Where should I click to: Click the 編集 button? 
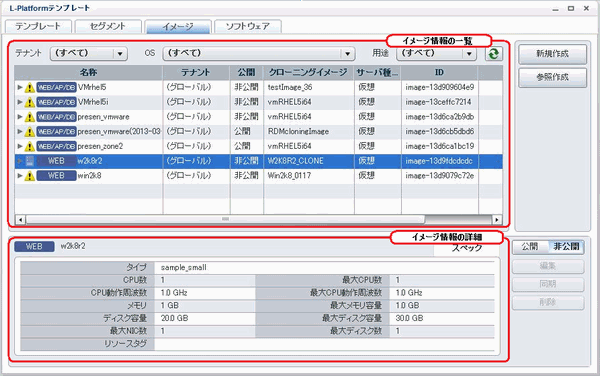point(548,266)
